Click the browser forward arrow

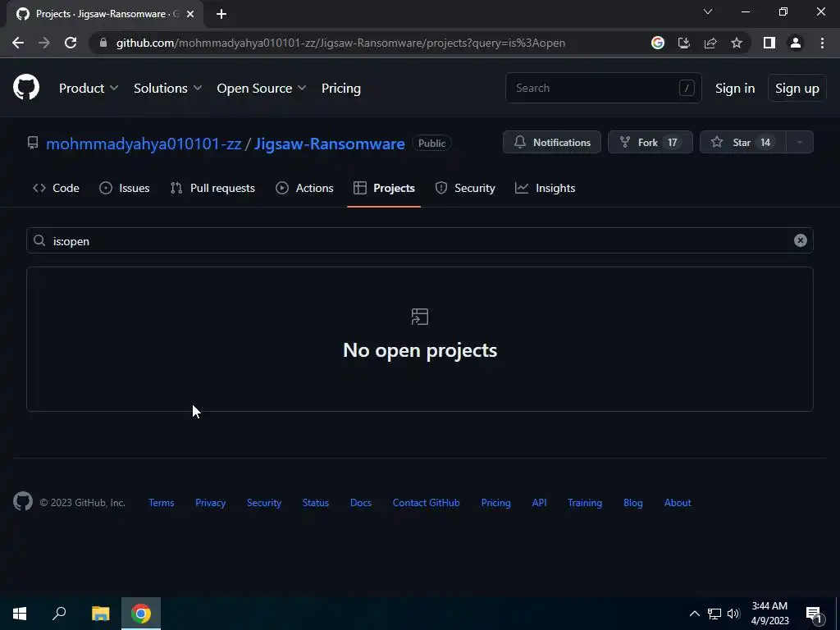44,43
